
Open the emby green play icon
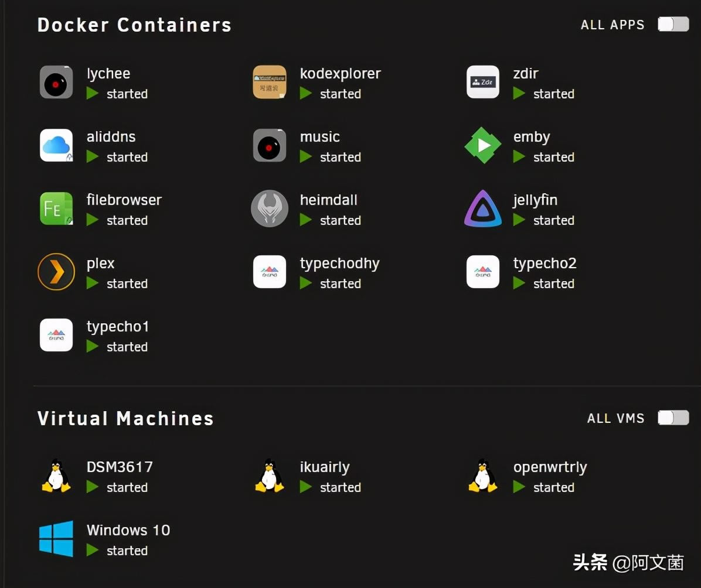483,145
